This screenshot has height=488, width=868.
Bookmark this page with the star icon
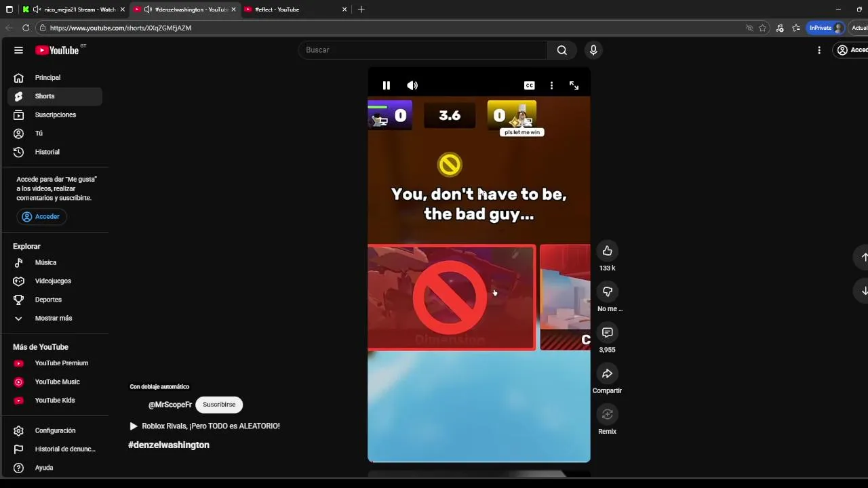pyautogui.click(x=763, y=28)
